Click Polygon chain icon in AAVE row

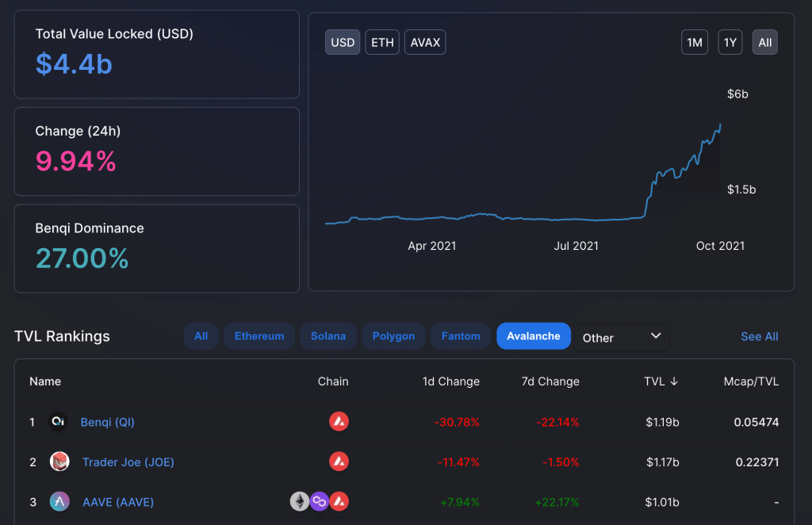(320, 501)
